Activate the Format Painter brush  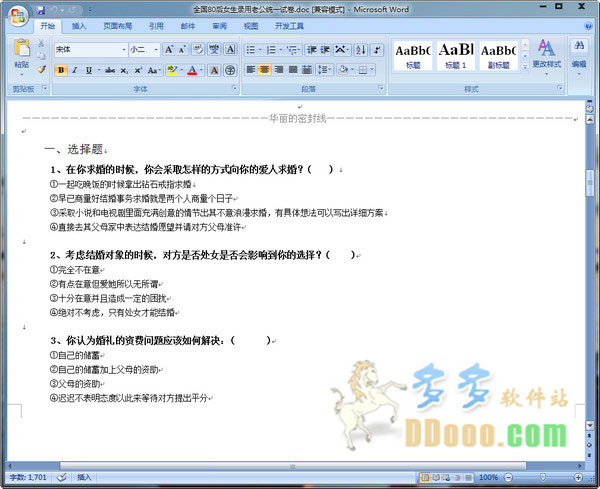[x=41, y=69]
